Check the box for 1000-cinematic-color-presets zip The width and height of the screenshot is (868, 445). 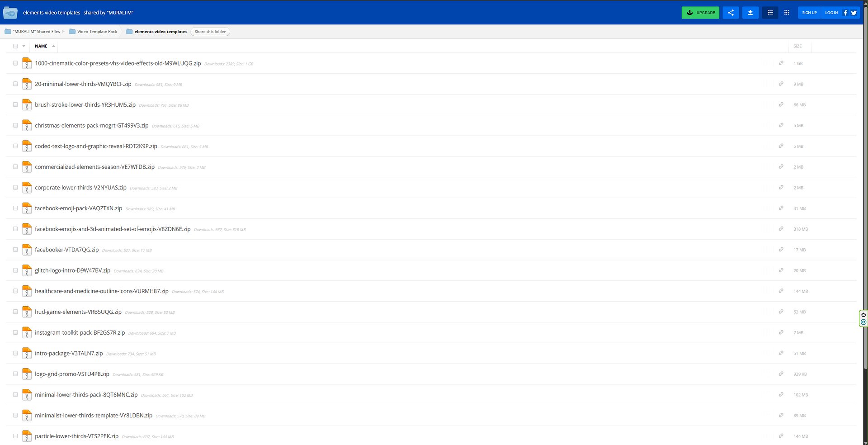(15, 63)
